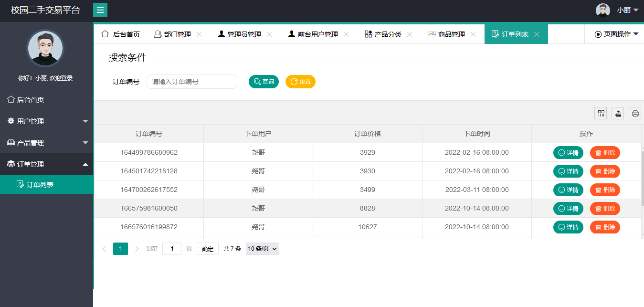Toggle sidebar with the hamburger menu icon

coord(100,10)
